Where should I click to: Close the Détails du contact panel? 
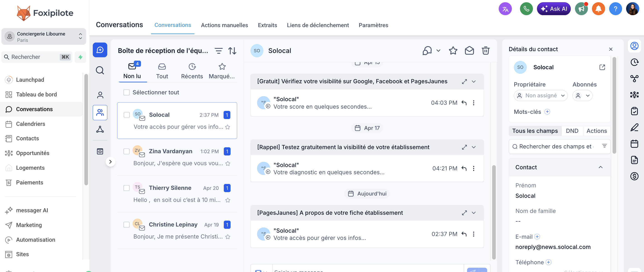611,49
